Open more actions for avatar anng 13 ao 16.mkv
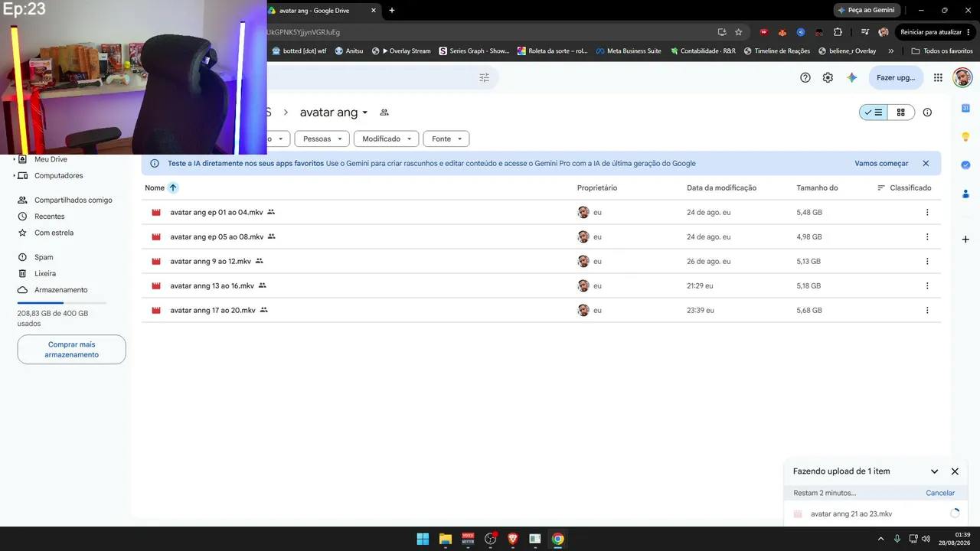Screen dimensions: 980x551 [927, 285]
